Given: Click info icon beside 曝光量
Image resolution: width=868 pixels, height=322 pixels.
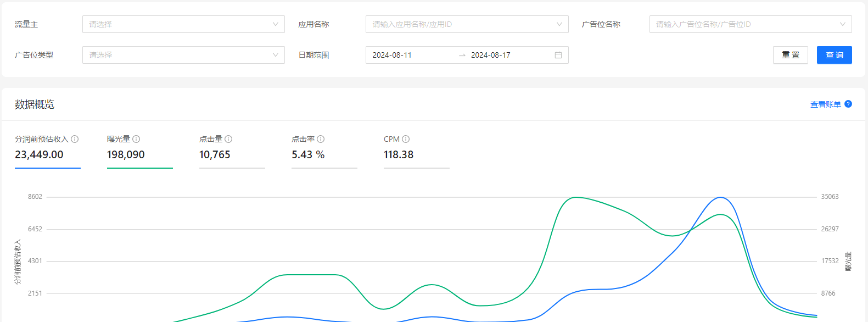Looking at the screenshot, I should tap(136, 139).
